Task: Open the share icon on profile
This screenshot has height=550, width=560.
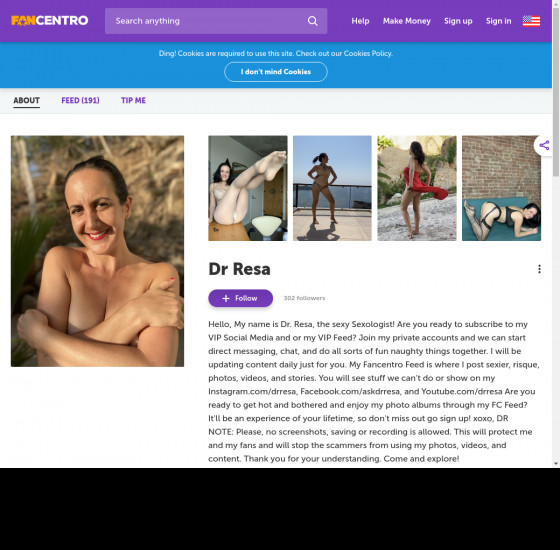Action: point(544,145)
